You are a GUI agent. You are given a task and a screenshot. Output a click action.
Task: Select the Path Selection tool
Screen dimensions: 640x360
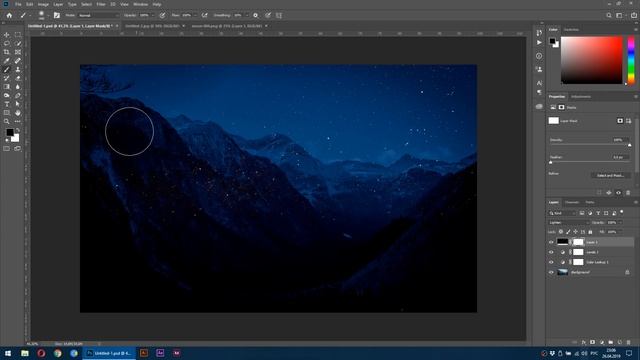[18, 104]
